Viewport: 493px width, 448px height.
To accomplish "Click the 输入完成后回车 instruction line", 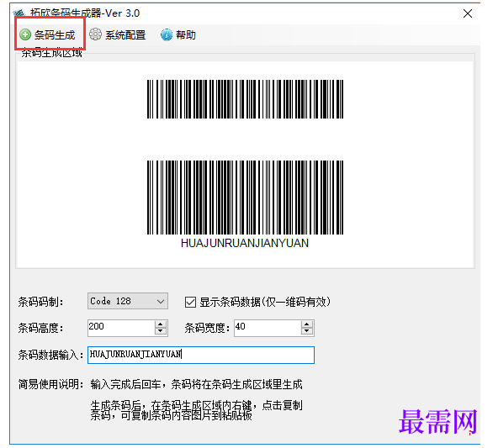I will [x=197, y=384].
